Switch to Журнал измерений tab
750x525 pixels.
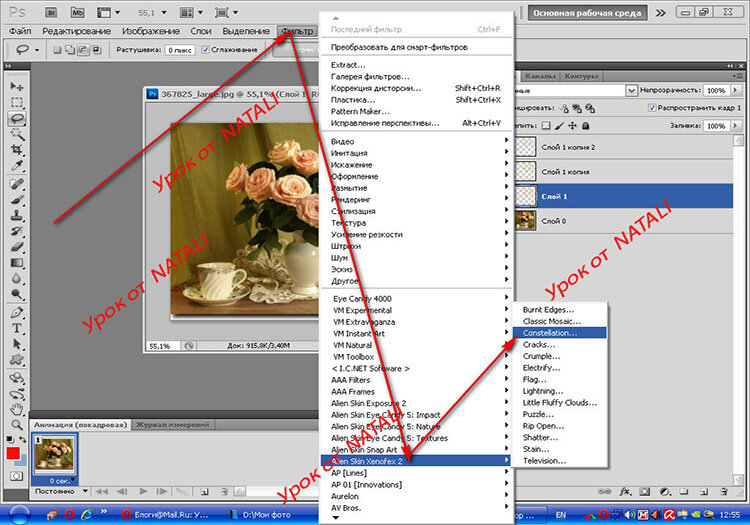coord(173,425)
